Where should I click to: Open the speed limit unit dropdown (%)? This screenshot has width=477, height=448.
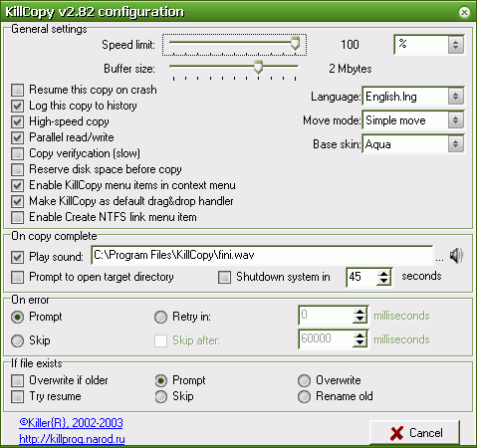pos(455,45)
